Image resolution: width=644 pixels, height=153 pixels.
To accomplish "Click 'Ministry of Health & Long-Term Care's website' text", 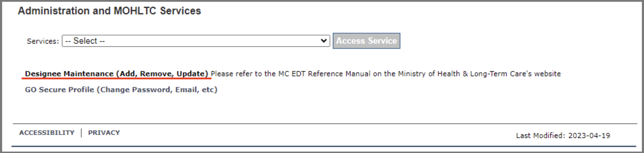I will point(479,74).
